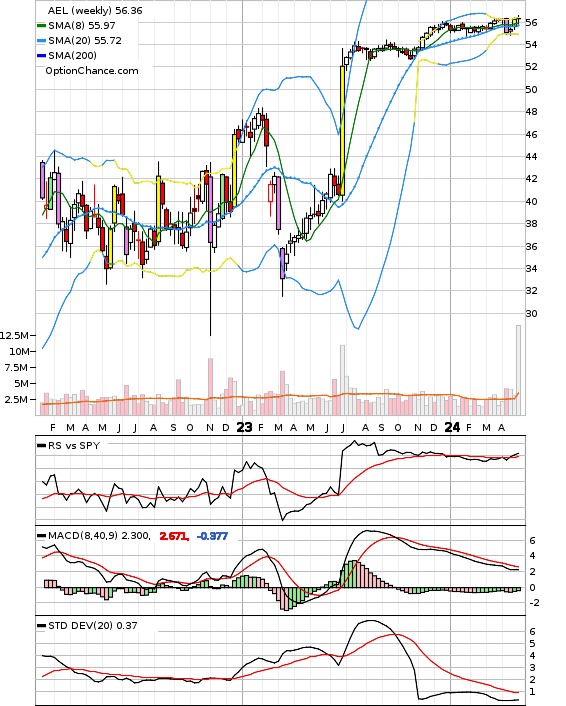Click the black STD DEV(20) legend marker

(41, 625)
